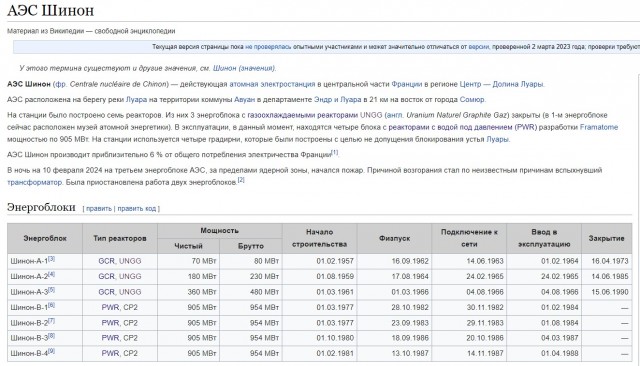
Task: Click the 'Энергоблок' column header
Action: coord(45,238)
